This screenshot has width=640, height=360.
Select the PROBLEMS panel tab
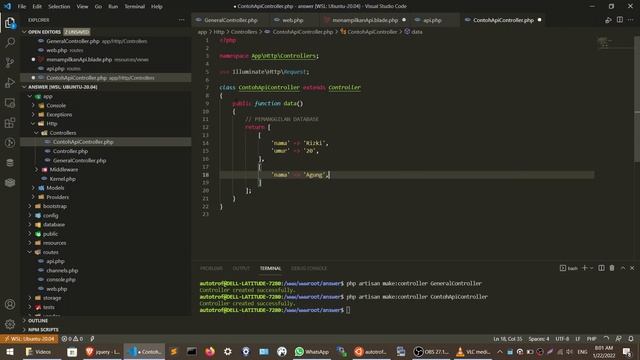click(x=211, y=268)
